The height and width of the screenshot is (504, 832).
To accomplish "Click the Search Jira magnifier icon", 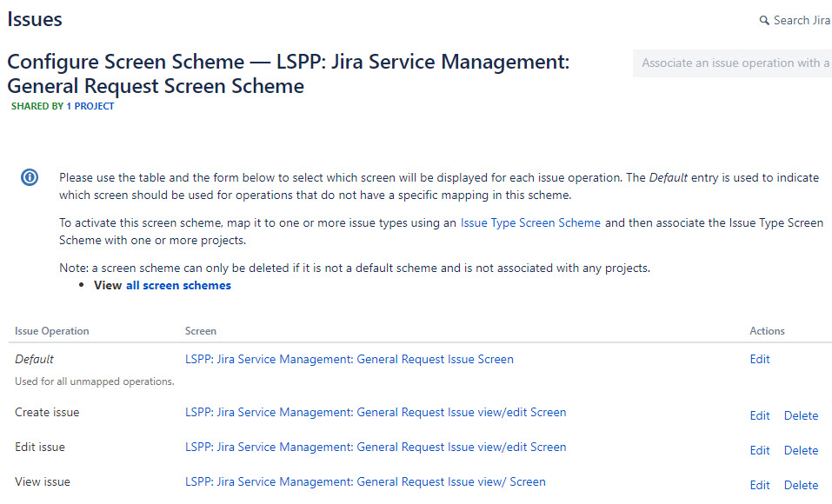I will click(x=764, y=20).
